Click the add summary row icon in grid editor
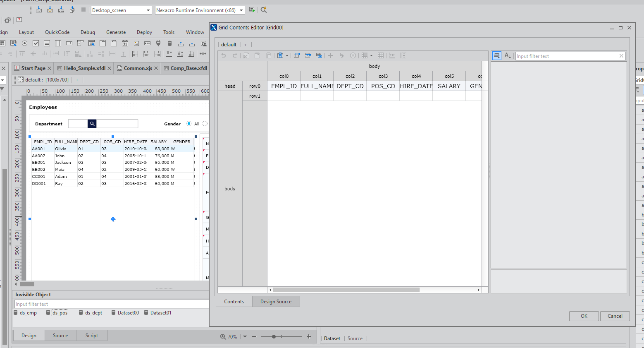The width and height of the screenshot is (644, 348). pyautogui.click(x=319, y=55)
